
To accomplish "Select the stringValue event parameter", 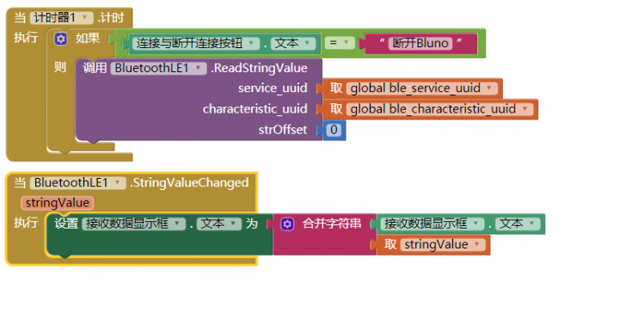I will click(58, 203).
